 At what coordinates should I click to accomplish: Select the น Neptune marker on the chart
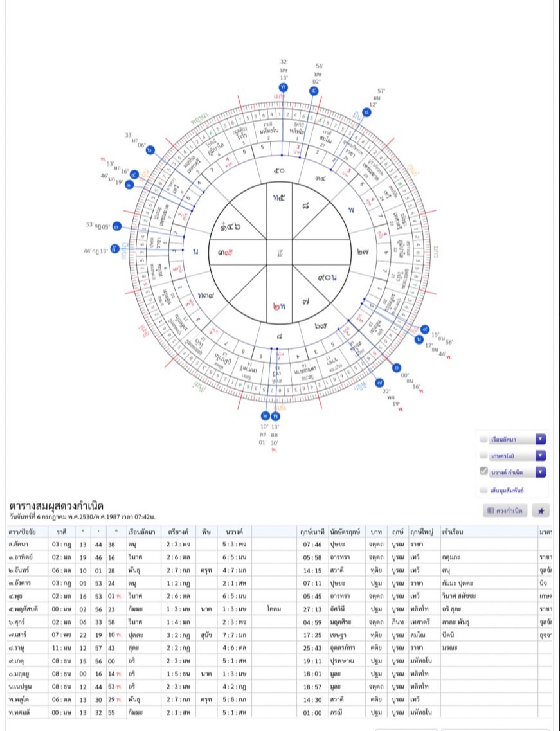tap(419, 339)
